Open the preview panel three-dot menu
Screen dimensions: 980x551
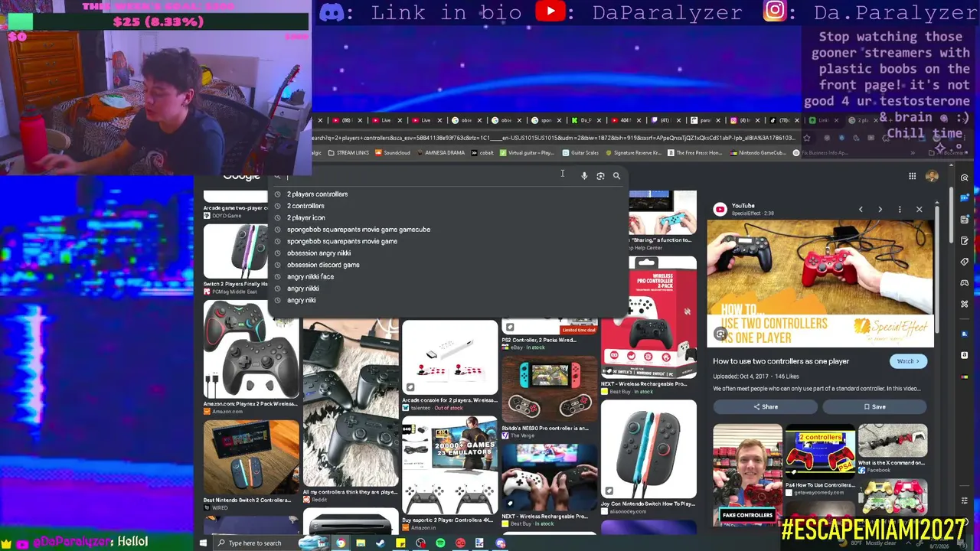(900, 209)
